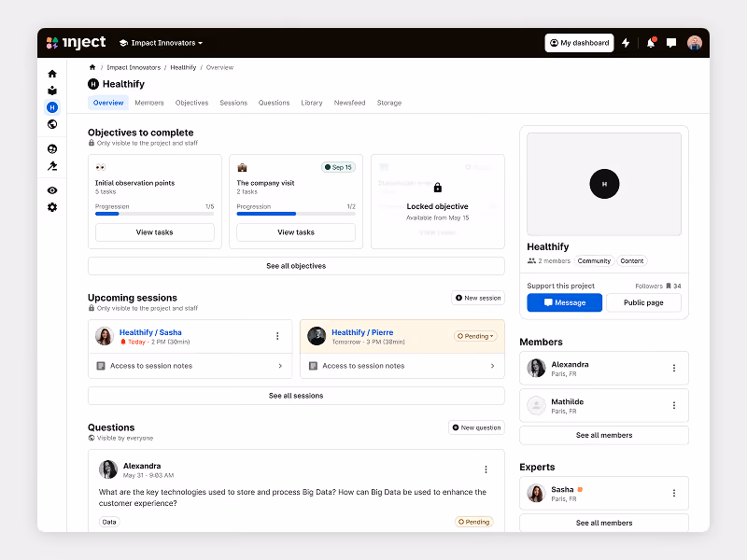Switch to the Members tab
747x560 pixels.
click(x=149, y=103)
